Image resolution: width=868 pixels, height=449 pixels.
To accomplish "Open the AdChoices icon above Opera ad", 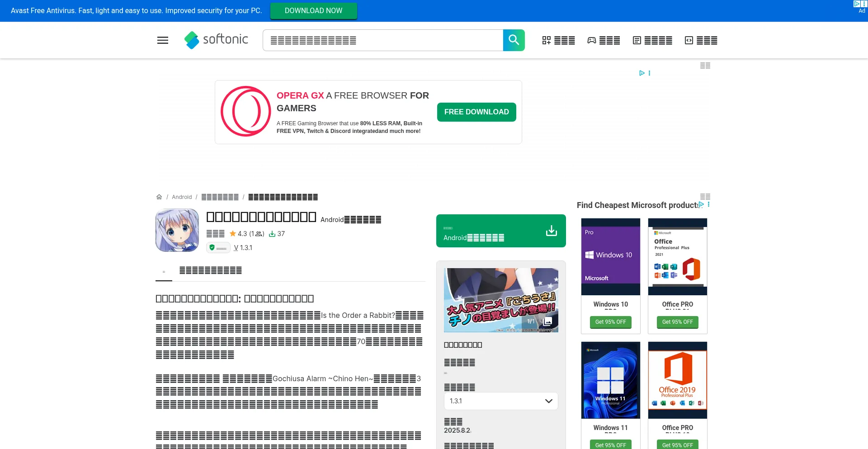I will pyautogui.click(x=642, y=73).
